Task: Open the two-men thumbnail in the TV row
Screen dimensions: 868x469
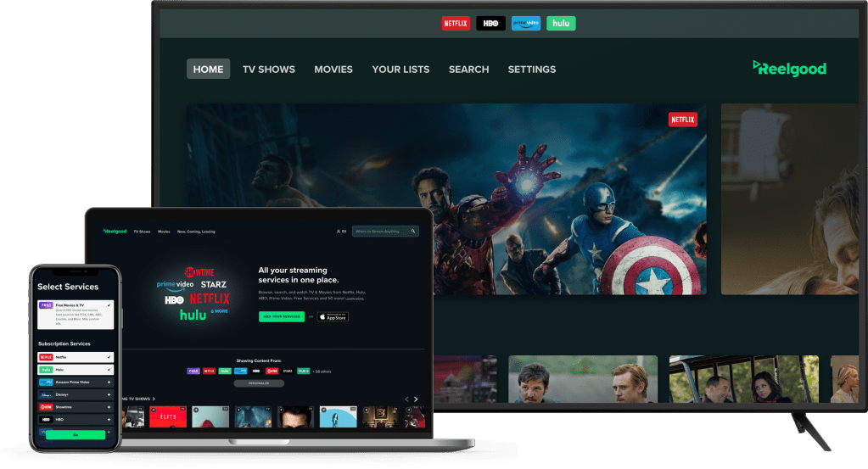Action: 583,379
